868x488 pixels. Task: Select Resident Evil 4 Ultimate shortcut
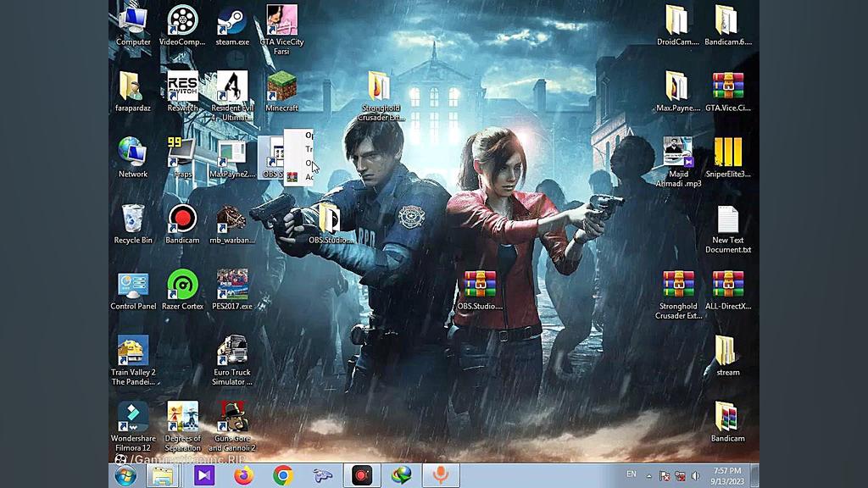point(232,96)
